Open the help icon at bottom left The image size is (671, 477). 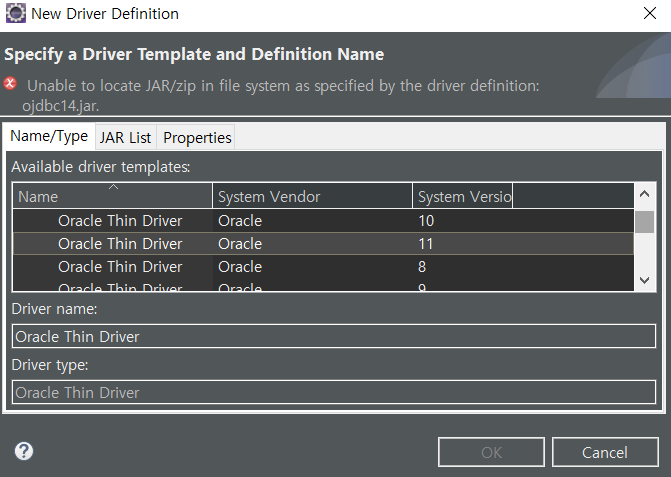point(24,451)
